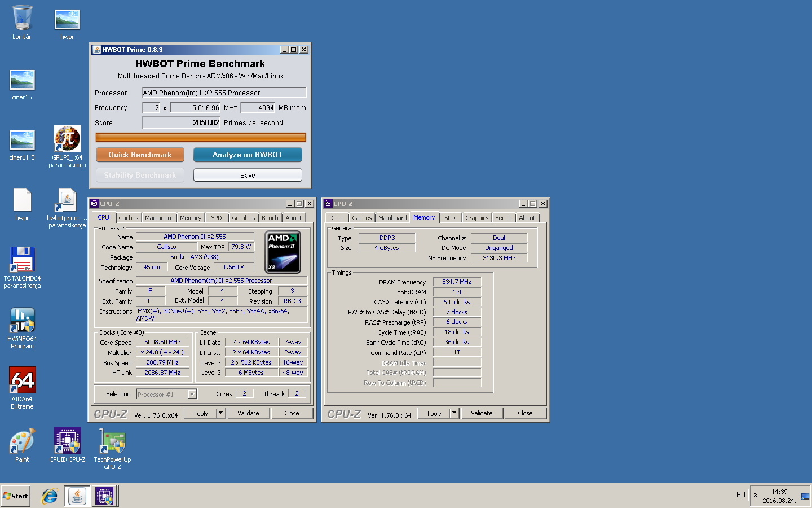Select the Memory tab in right CPU-Z window
This screenshot has height=508, width=812.
[x=424, y=217]
